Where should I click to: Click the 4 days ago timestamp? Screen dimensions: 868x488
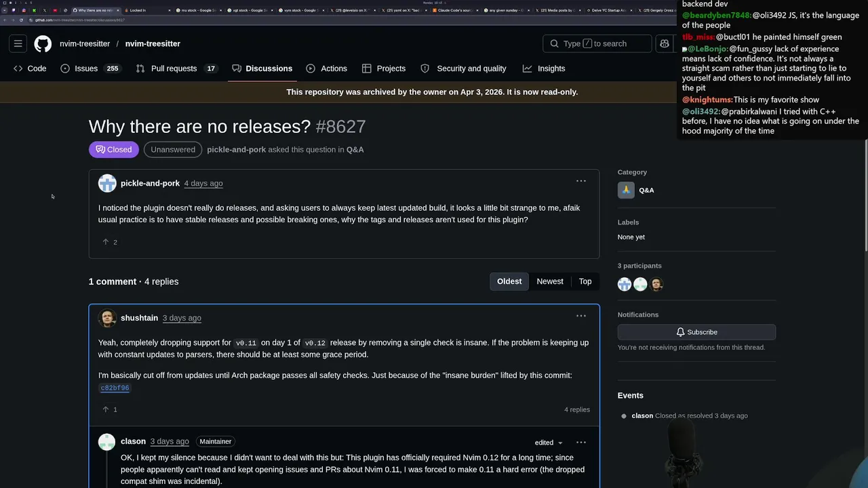pos(203,184)
